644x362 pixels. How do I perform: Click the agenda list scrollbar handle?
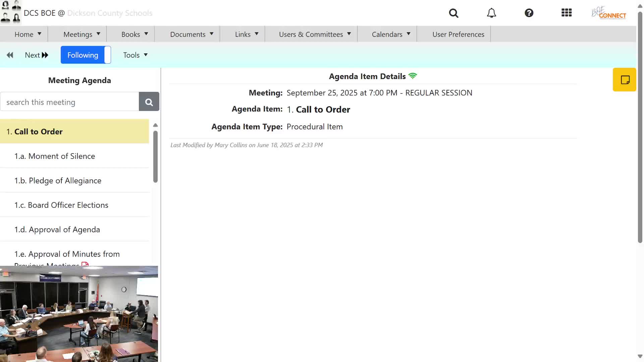[x=155, y=157]
